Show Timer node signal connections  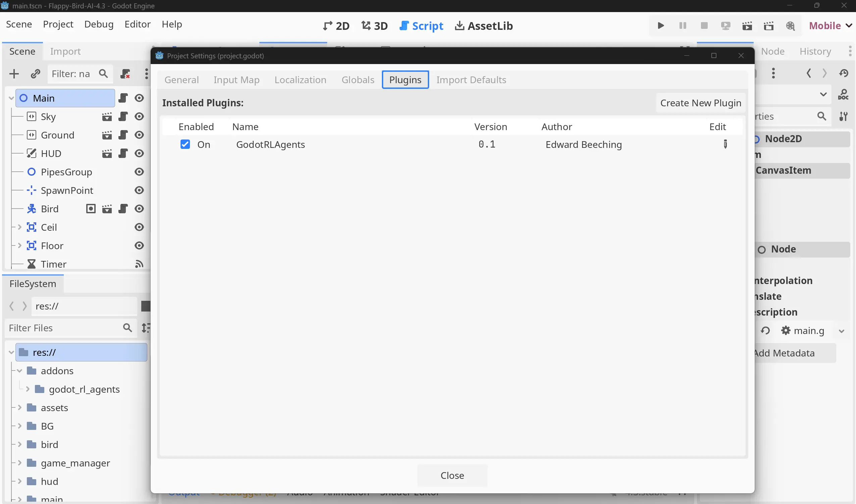pyautogui.click(x=139, y=264)
